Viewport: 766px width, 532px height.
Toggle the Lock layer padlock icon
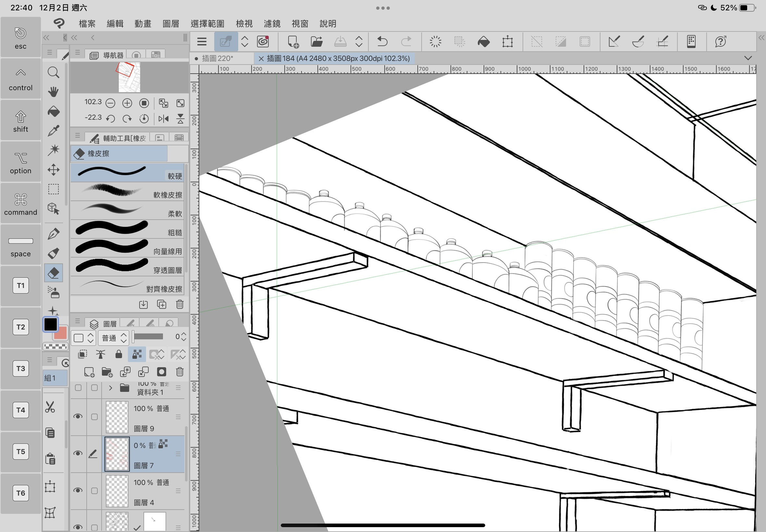click(x=119, y=354)
